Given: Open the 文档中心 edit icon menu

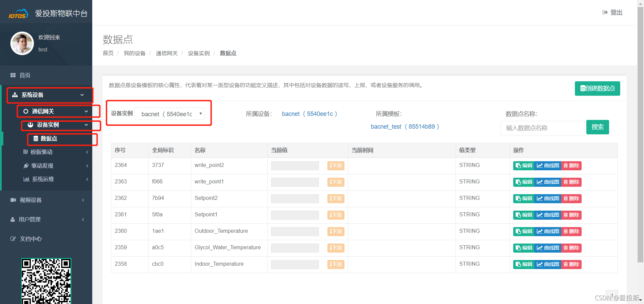Looking at the screenshot, I should pyautogui.click(x=13, y=239).
